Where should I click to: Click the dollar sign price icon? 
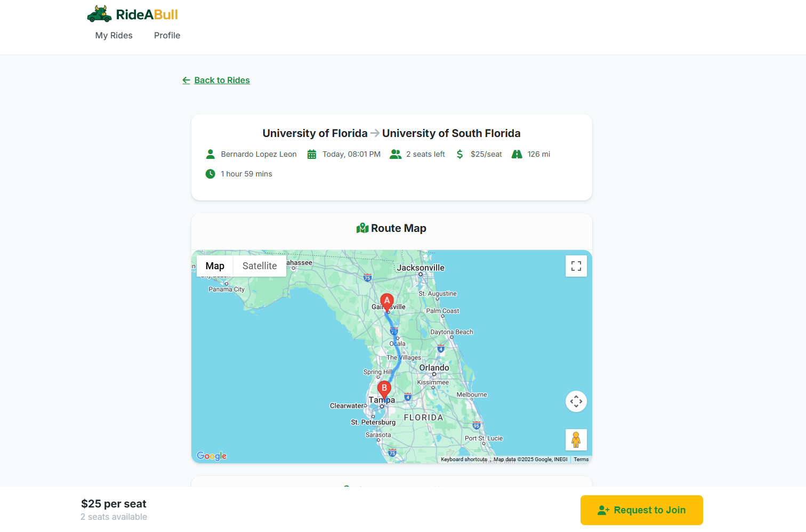pyautogui.click(x=460, y=154)
